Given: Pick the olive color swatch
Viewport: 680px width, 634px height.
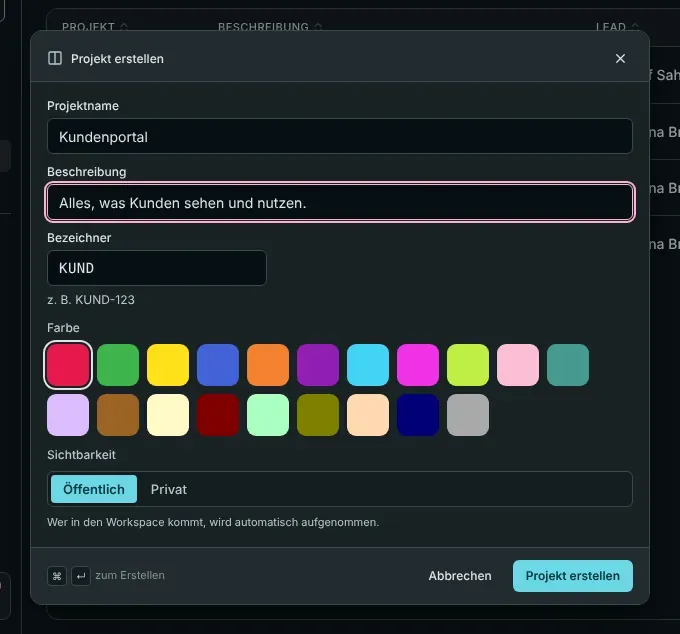Looking at the screenshot, I should tap(318, 415).
